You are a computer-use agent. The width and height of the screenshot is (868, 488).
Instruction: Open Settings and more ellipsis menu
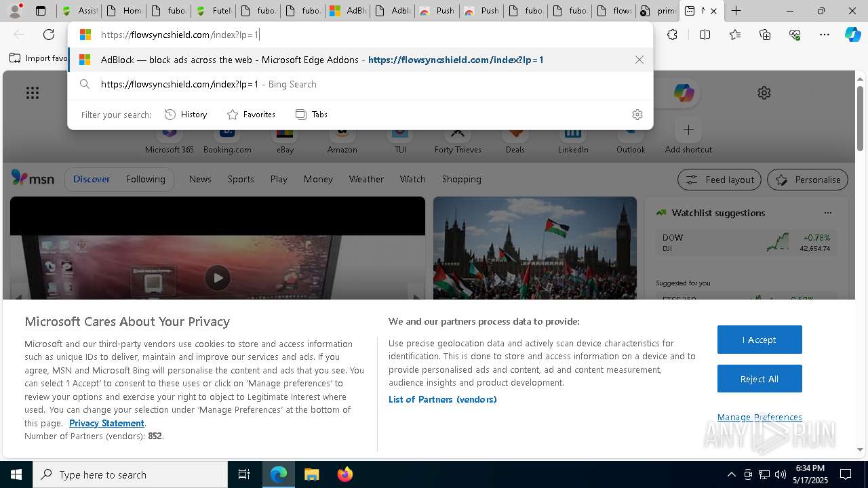[825, 35]
